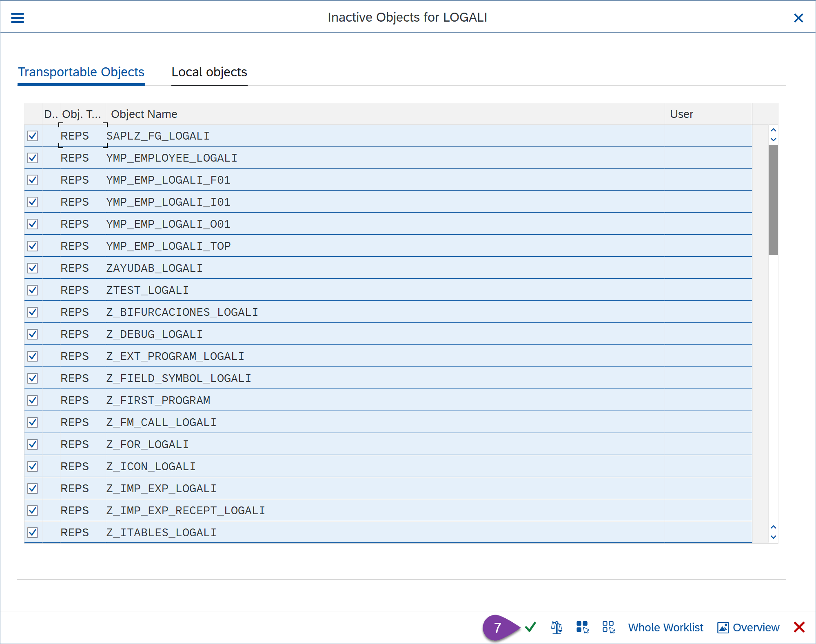Screen dimensions: 816x644
Task: Click the Select All icon
Action: pos(582,627)
